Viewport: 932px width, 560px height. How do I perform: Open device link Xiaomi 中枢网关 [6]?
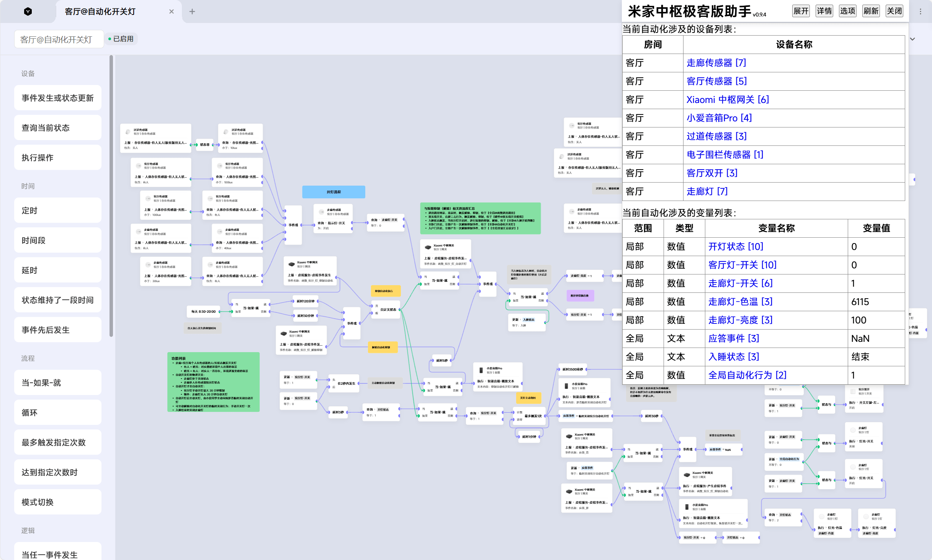coord(728,100)
